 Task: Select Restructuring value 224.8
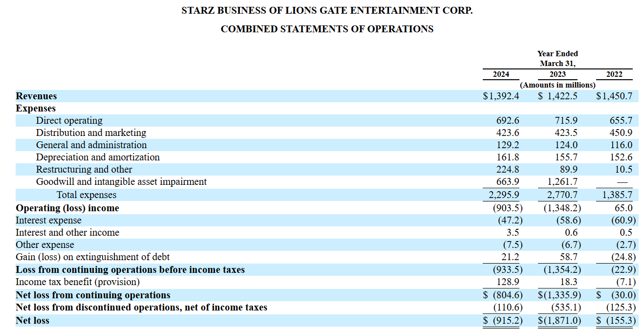coord(508,170)
